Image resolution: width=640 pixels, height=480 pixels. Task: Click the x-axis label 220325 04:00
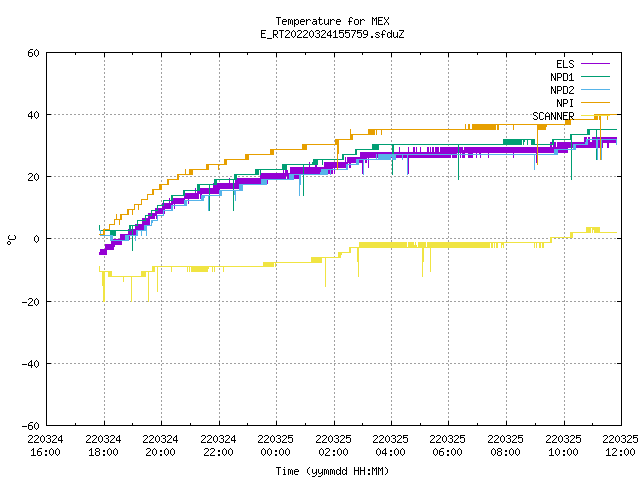[x=391, y=446]
